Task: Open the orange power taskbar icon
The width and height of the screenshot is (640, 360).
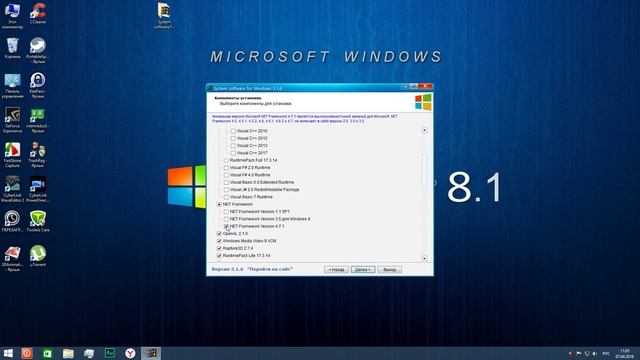Action: coord(27,353)
